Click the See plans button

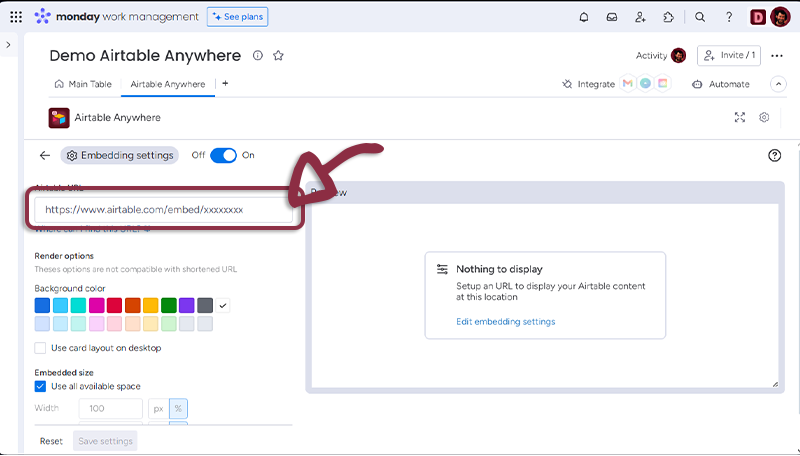(237, 17)
